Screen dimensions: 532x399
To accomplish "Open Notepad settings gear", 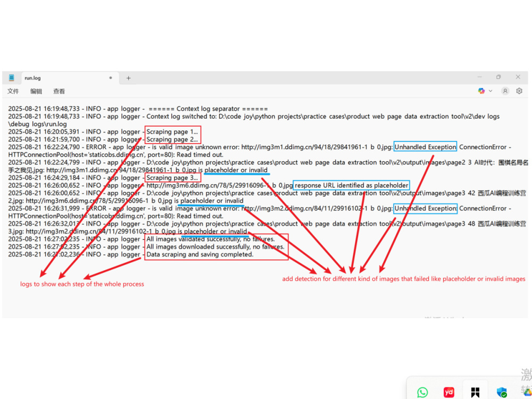I will tap(519, 91).
